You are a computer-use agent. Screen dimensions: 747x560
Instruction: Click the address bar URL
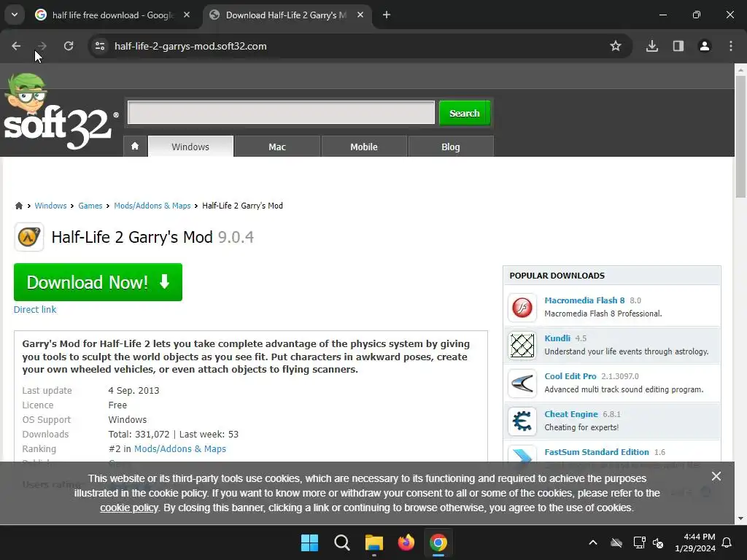(190, 46)
